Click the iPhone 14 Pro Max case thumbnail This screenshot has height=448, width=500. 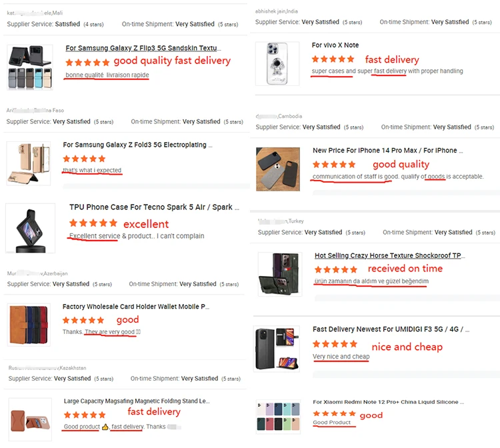[x=278, y=169]
